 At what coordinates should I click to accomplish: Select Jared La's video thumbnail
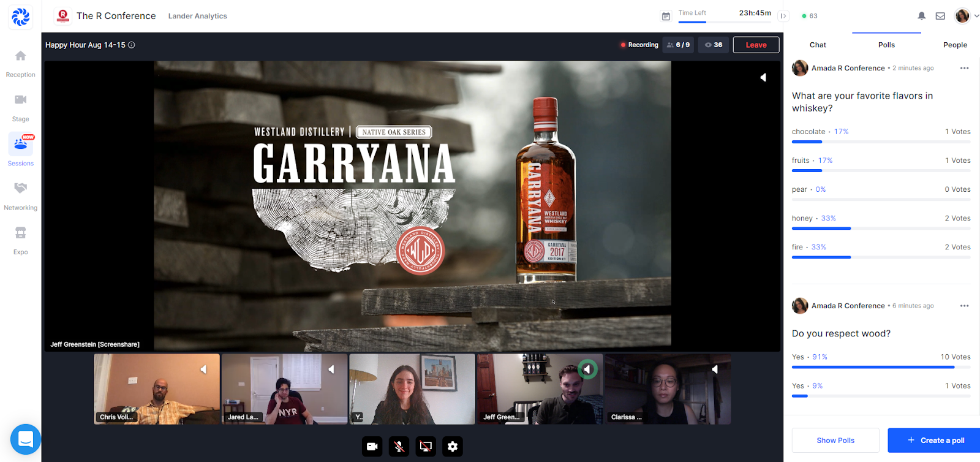(284, 389)
